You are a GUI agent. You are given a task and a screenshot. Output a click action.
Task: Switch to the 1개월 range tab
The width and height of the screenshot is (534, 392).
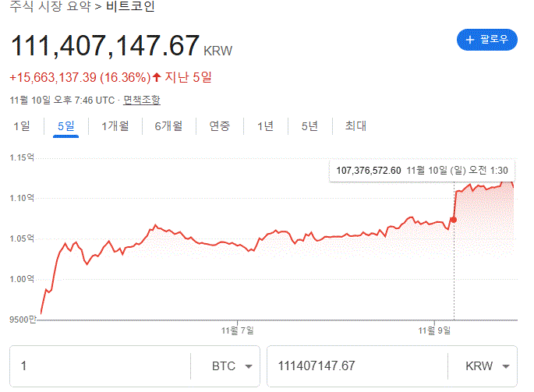(x=115, y=126)
